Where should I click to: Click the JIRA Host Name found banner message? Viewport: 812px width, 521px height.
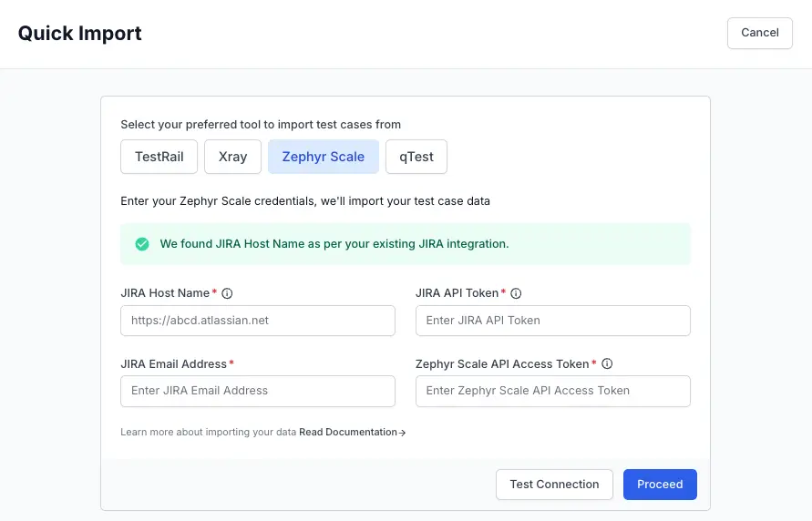(x=334, y=244)
